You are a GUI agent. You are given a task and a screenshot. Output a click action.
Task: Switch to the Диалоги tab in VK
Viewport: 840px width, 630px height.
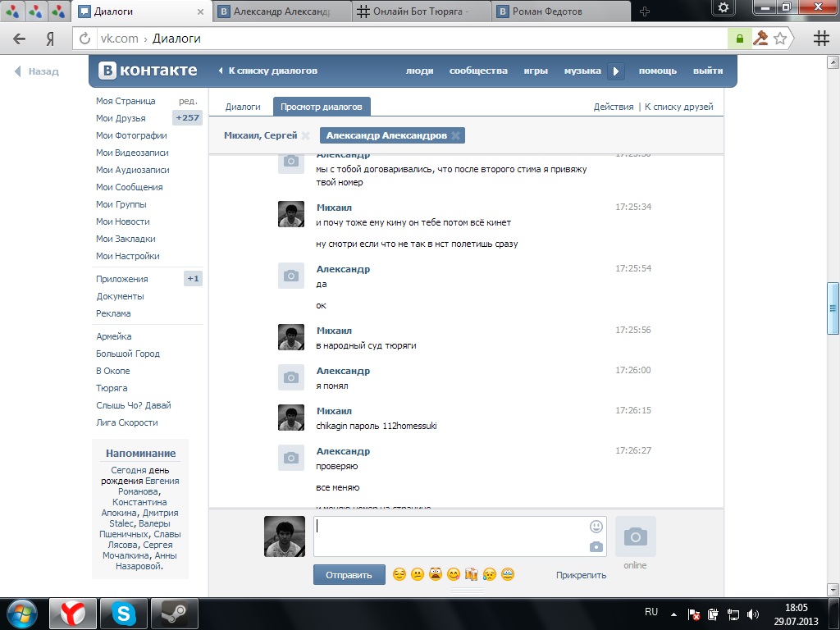(243, 107)
